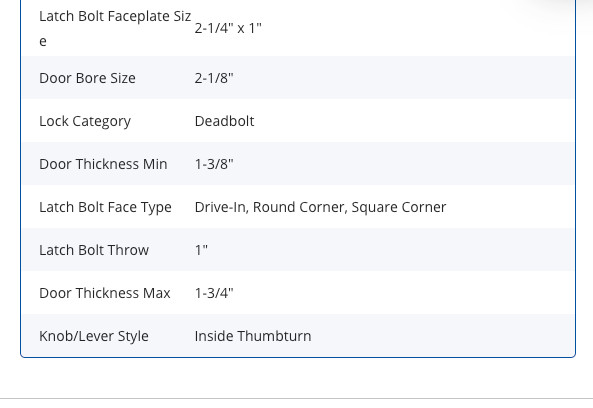Click the Door Thickness Min label

click(x=103, y=164)
